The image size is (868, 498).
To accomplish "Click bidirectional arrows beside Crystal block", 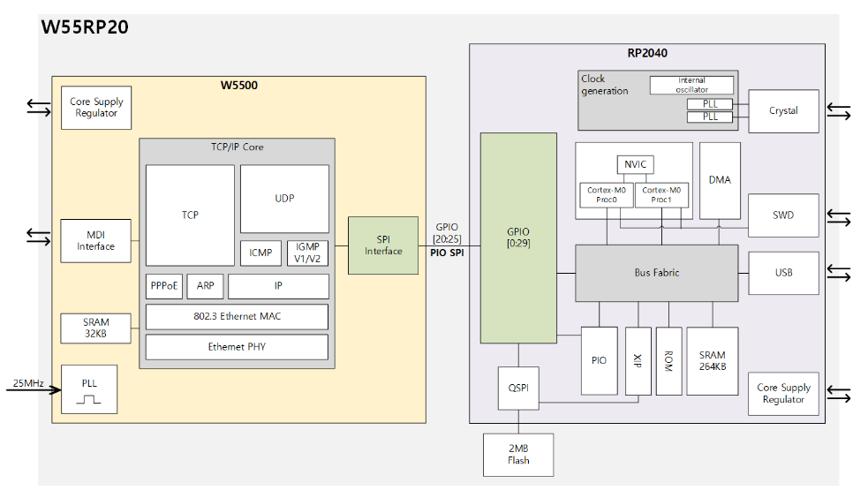I will pos(839,111).
